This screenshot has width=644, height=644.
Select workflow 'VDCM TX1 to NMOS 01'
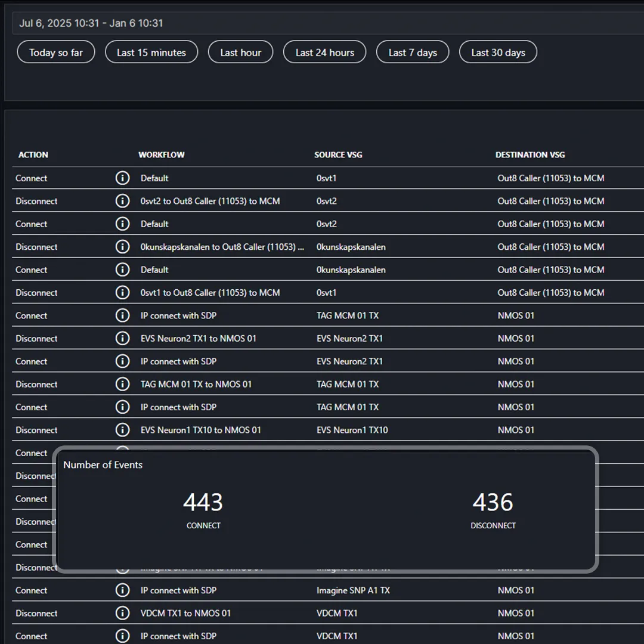pos(185,613)
